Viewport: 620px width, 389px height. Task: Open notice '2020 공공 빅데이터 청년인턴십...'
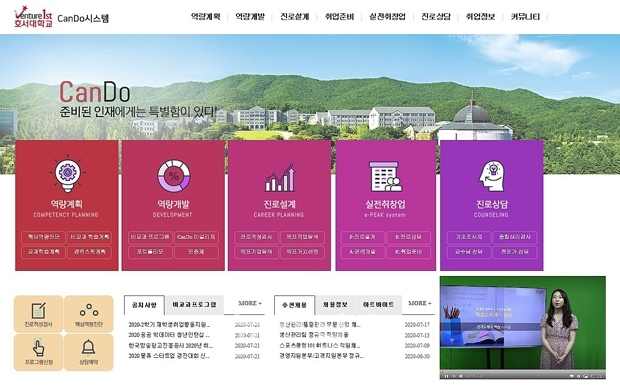click(x=169, y=335)
